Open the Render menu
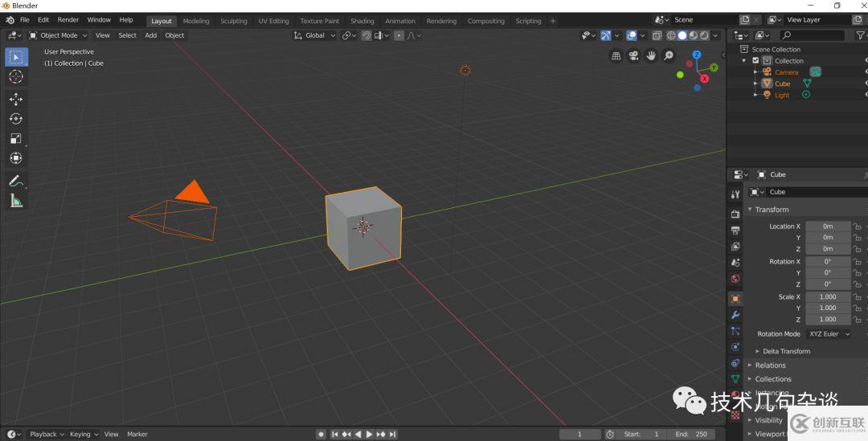 [68, 19]
